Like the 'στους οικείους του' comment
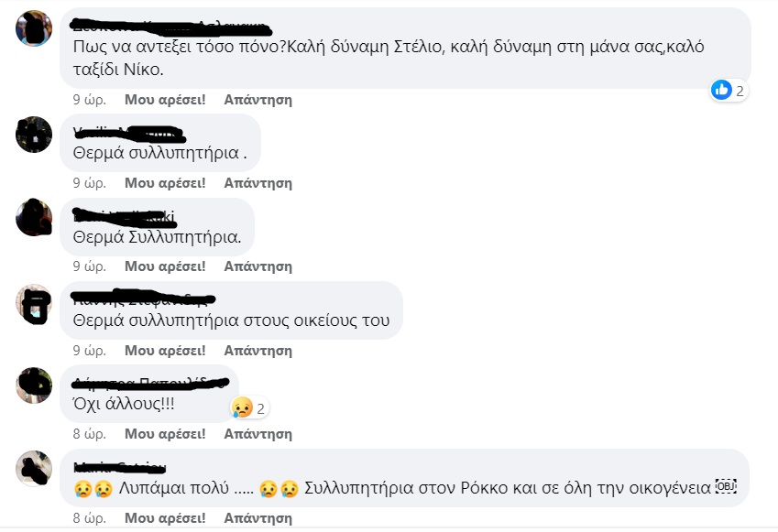Screen dimensions: 778x532 (x=165, y=351)
